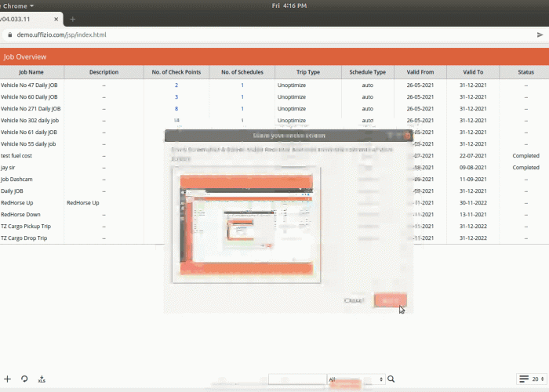Click the search text input field

pos(296,379)
